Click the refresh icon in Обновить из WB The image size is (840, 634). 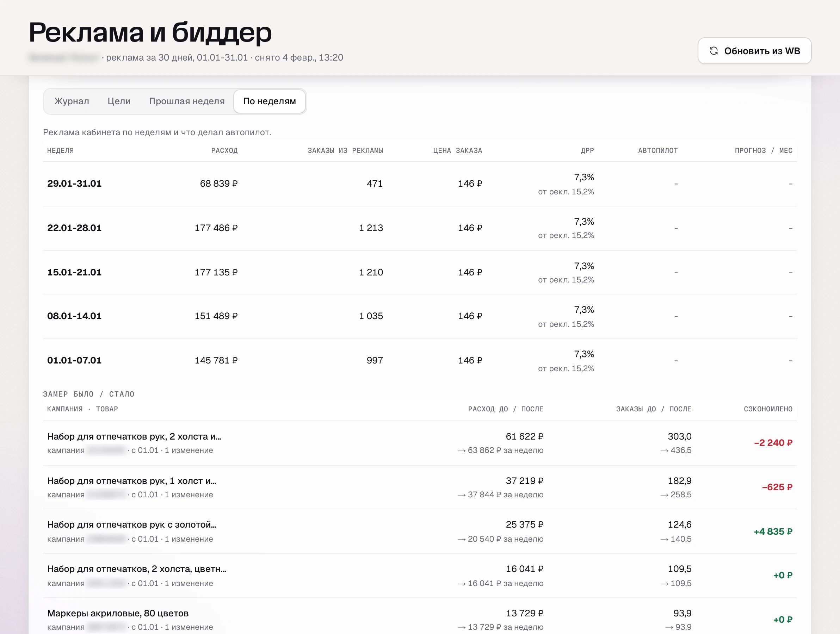click(x=714, y=51)
